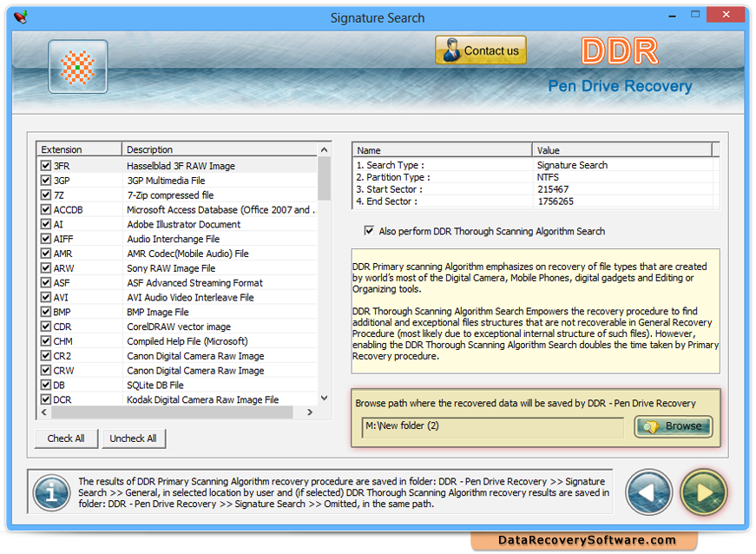
Task: Click the extension list scroll up arrow
Action: [324, 149]
